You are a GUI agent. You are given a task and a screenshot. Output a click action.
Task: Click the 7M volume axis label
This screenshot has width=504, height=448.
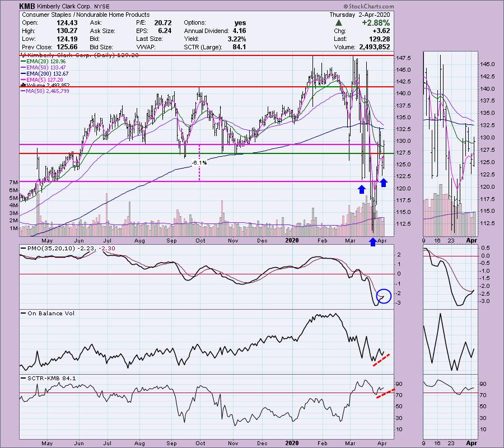click(x=13, y=182)
